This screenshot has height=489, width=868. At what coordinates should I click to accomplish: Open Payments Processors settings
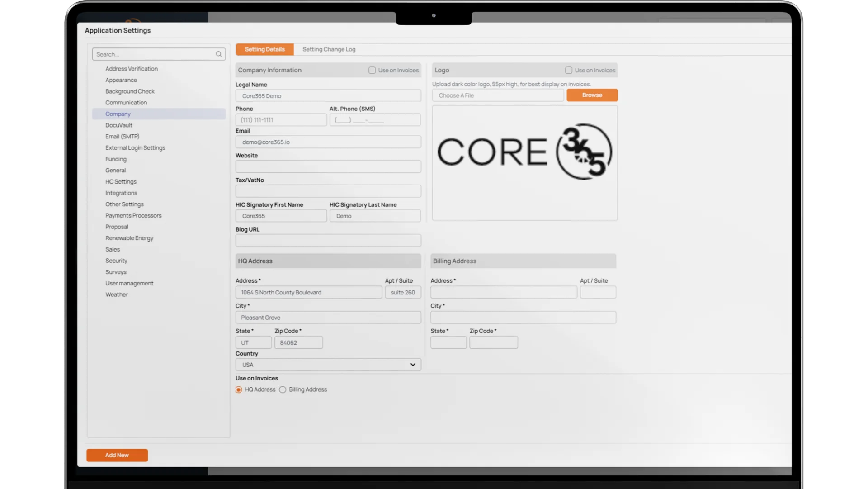(x=133, y=216)
